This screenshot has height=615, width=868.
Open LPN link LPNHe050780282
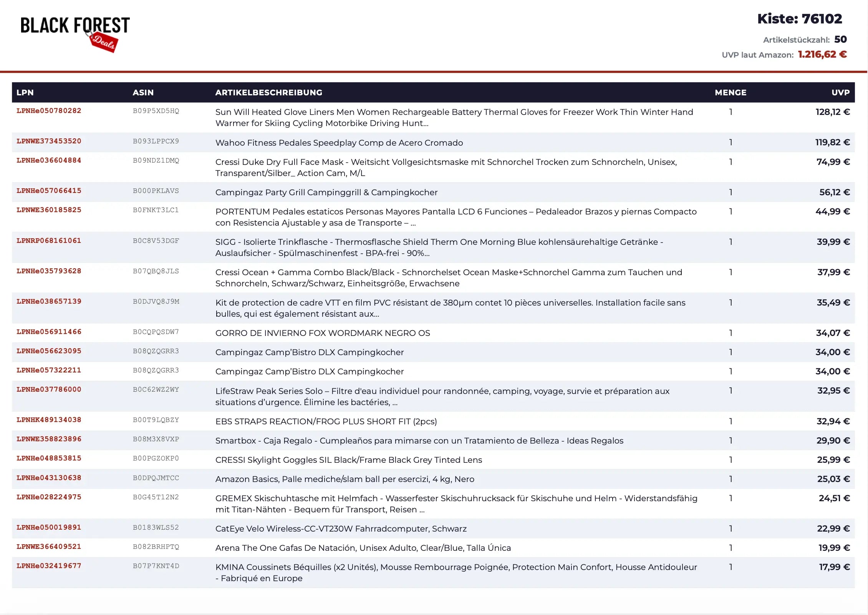[x=49, y=111]
